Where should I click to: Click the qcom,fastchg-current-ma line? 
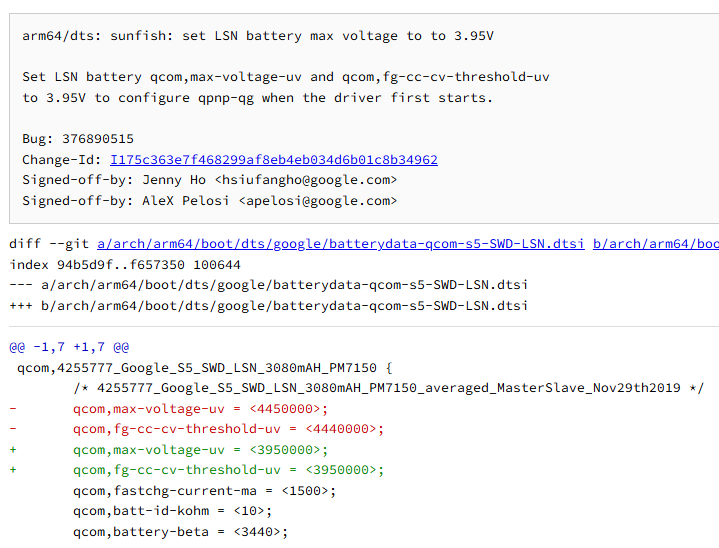[x=204, y=491]
